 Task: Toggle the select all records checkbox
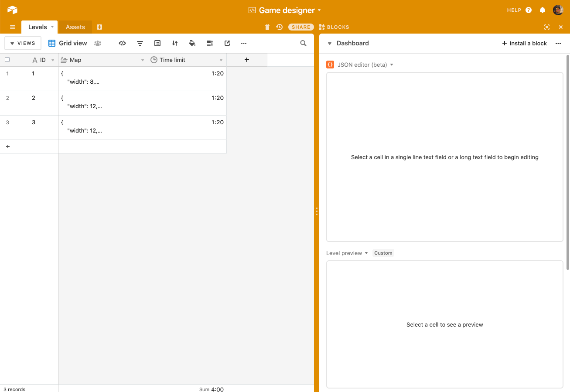(x=7, y=60)
